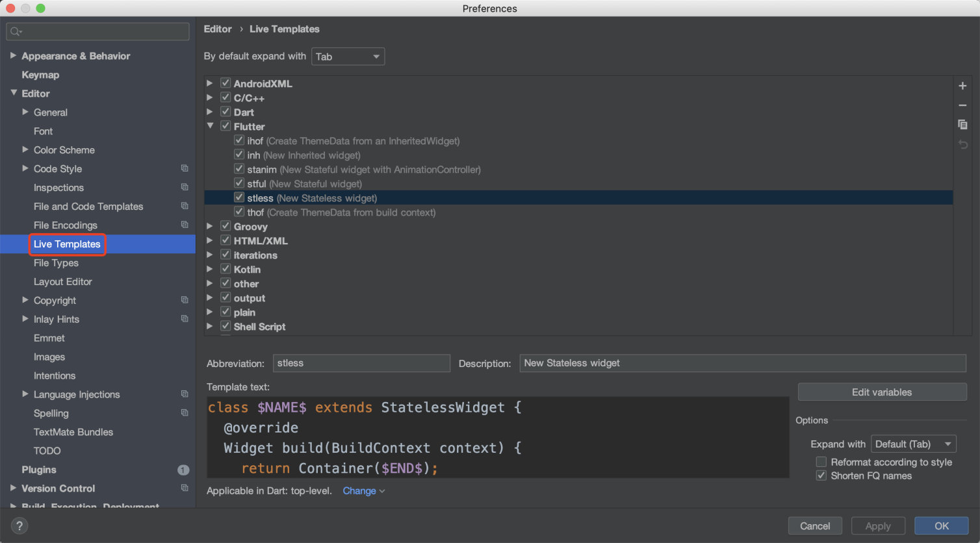Toggle the C/C++ template group checkbox
This screenshot has width=980, height=543.
[x=226, y=97]
